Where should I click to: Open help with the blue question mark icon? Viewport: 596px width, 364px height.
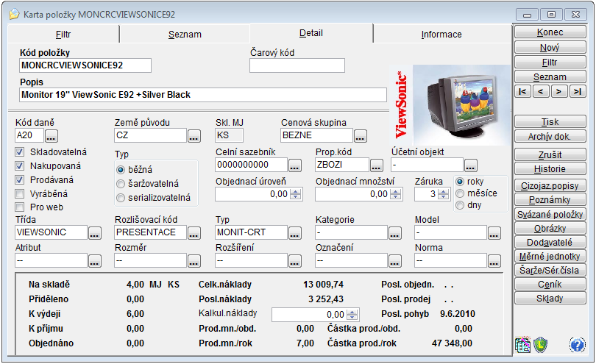(577, 345)
